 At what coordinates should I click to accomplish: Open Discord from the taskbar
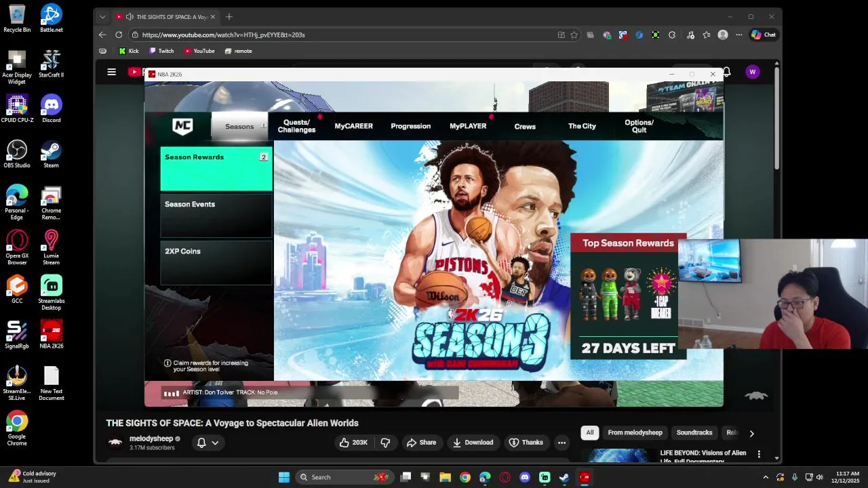click(525, 477)
